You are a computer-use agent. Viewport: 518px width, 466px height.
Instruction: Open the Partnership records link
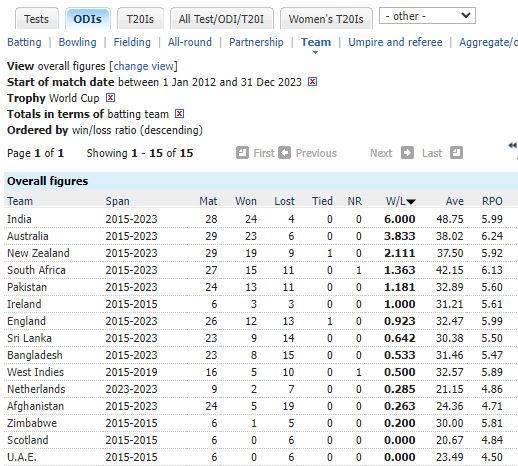click(256, 42)
